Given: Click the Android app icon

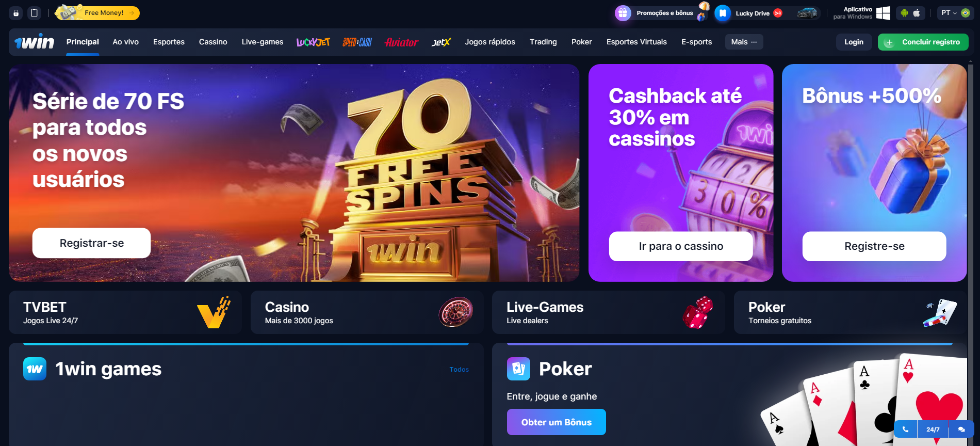Looking at the screenshot, I should point(904,13).
